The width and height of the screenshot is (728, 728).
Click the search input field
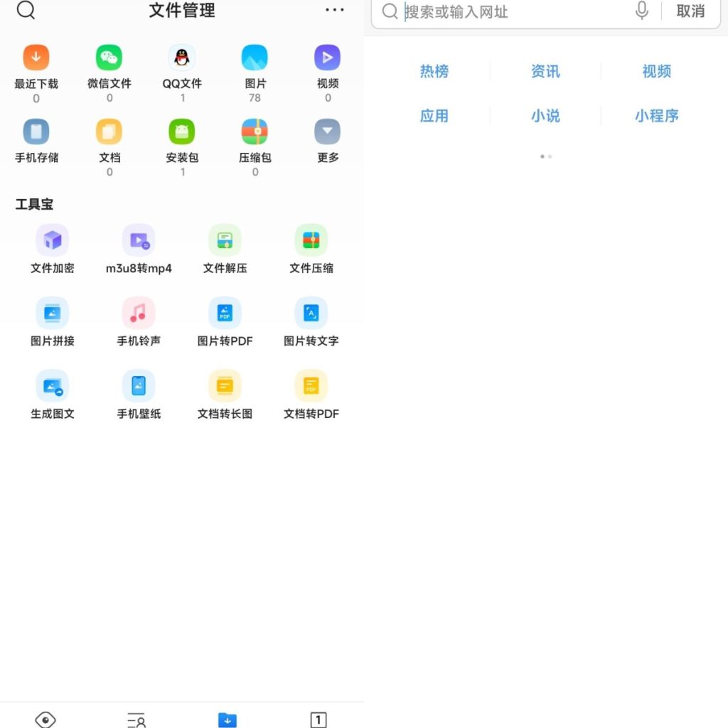498,11
